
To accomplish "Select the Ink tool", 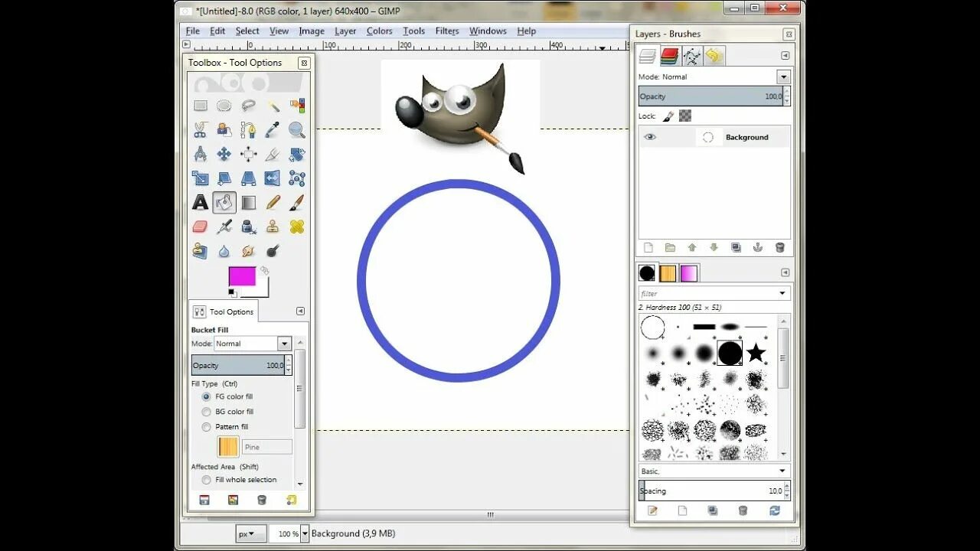I will click(249, 227).
